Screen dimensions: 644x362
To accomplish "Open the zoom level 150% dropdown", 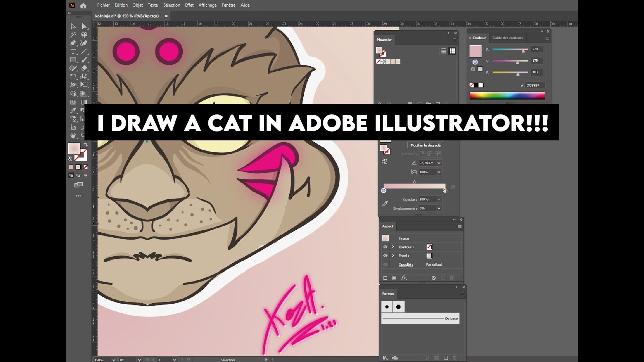I will tap(113, 360).
